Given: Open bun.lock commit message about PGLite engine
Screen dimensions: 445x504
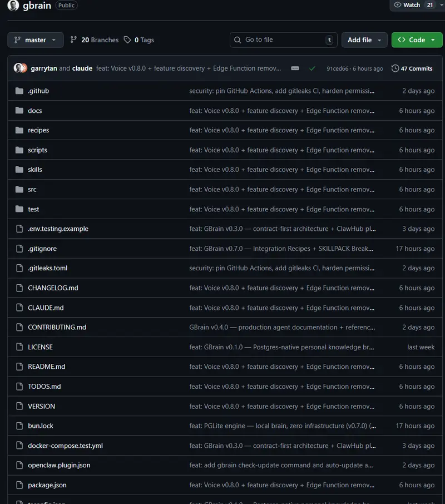Looking at the screenshot, I should (x=283, y=426).
